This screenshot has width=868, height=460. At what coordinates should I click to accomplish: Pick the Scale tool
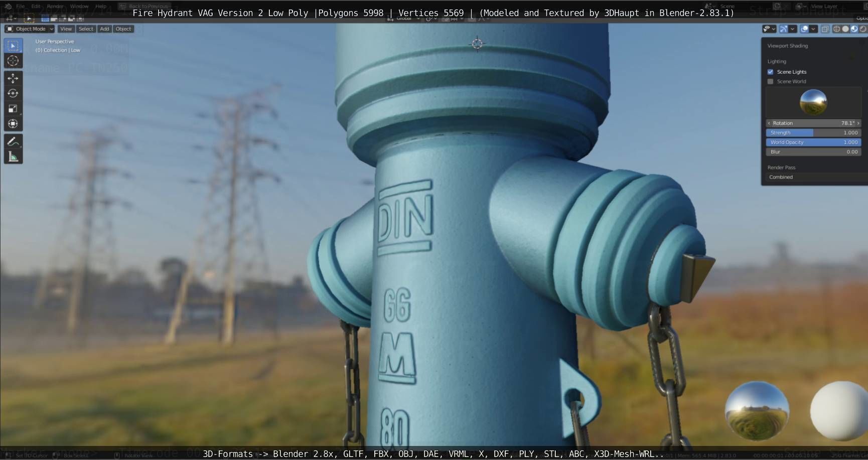point(13,108)
